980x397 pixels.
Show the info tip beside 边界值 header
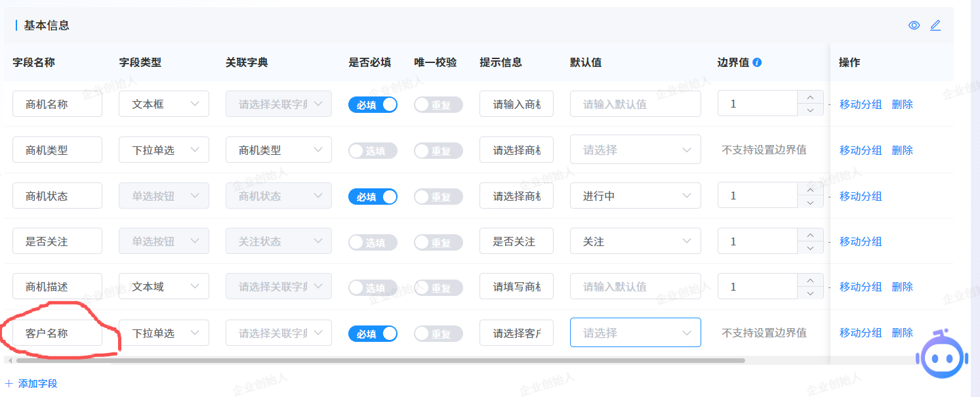tap(757, 63)
